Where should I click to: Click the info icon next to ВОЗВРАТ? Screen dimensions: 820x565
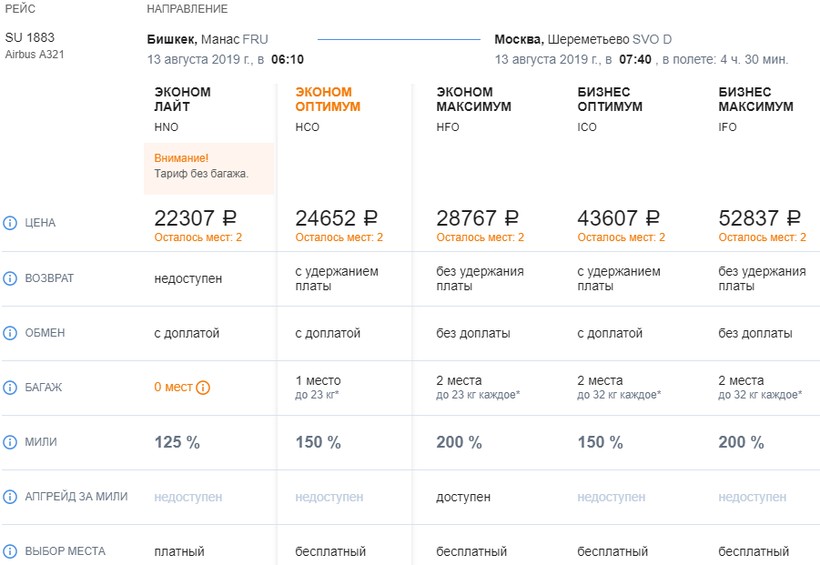(x=10, y=278)
